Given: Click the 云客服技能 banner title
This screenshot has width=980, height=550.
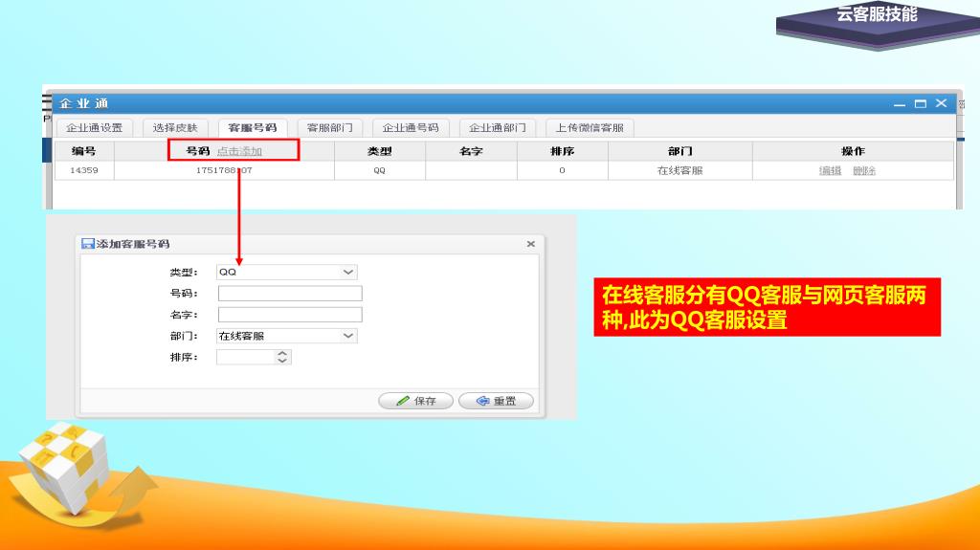Looking at the screenshot, I should click(877, 13).
